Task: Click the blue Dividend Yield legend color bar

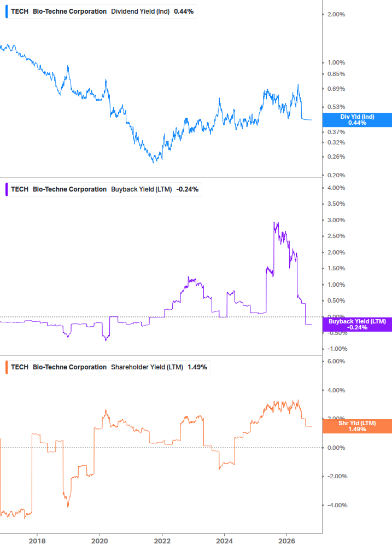Action: pos(7,11)
